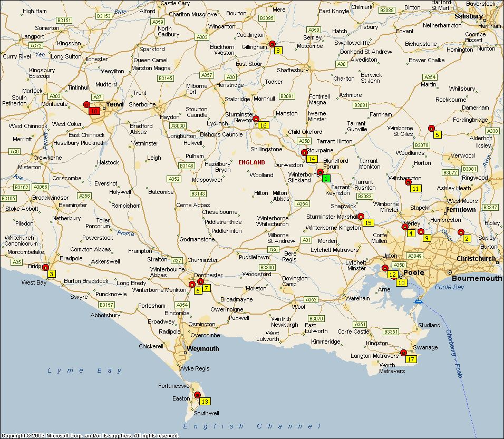Click marker 14 near Stourpaine

[x=312, y=159]
